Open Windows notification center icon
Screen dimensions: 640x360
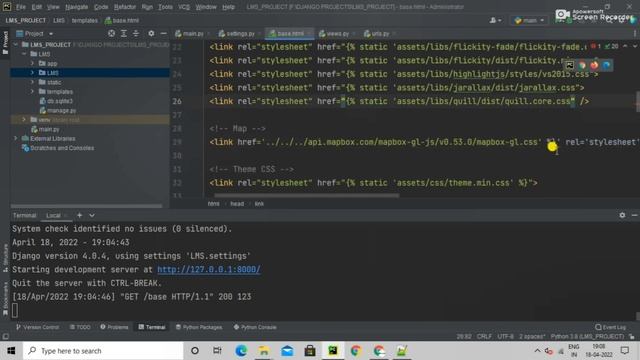click(x=625, y=351)
